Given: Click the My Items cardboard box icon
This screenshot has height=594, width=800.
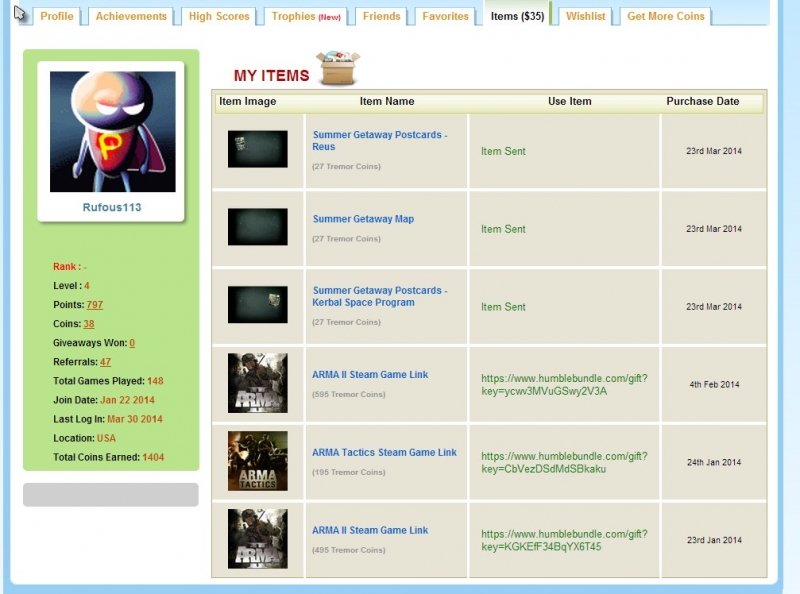Looking at the screenshot, I should pos(337,68).
